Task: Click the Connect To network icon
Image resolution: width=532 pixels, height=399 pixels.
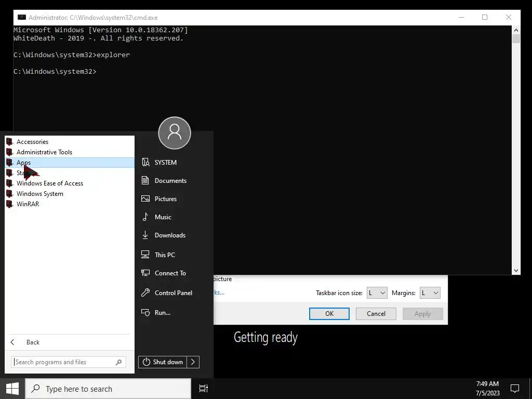Action: click(x=145, y=273)
